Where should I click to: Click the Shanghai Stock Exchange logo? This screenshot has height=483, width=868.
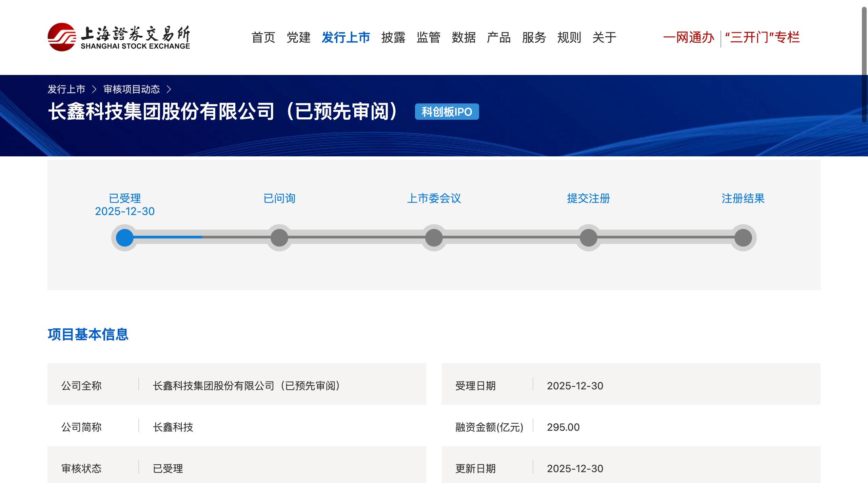coord(119,37)
